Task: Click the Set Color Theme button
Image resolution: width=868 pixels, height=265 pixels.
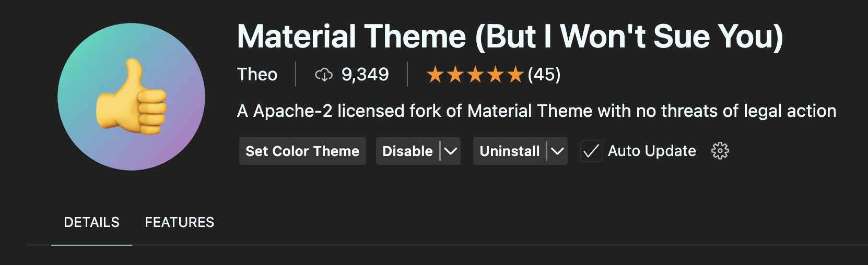Action: pos(302,151)
